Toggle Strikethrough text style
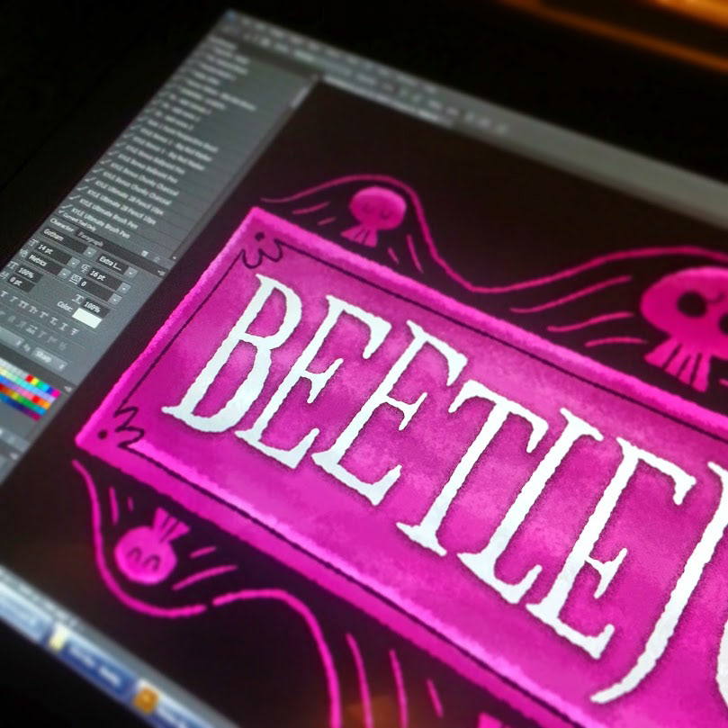This screenshot has height=728, width=728. coord(74,332)
